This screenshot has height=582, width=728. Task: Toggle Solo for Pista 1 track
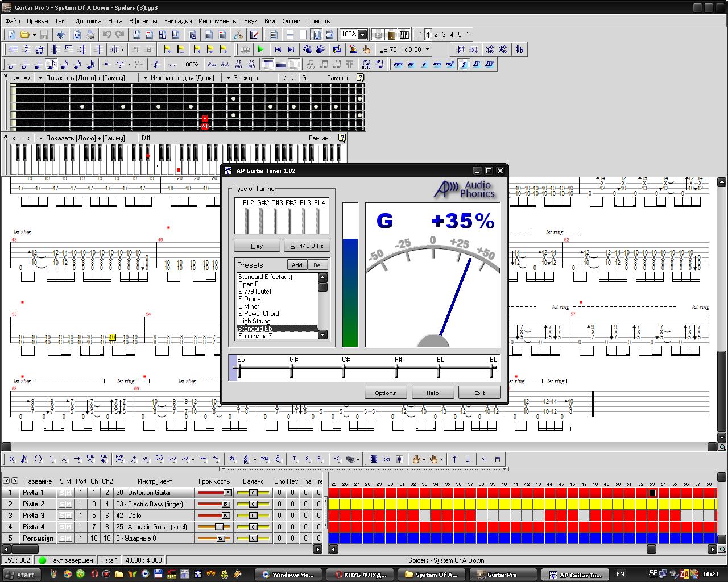61,493
